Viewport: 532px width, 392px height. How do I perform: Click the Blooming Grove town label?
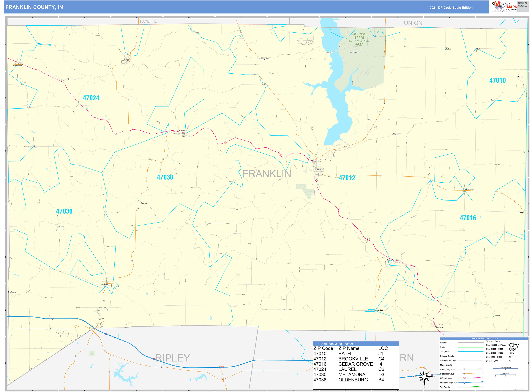264,59
